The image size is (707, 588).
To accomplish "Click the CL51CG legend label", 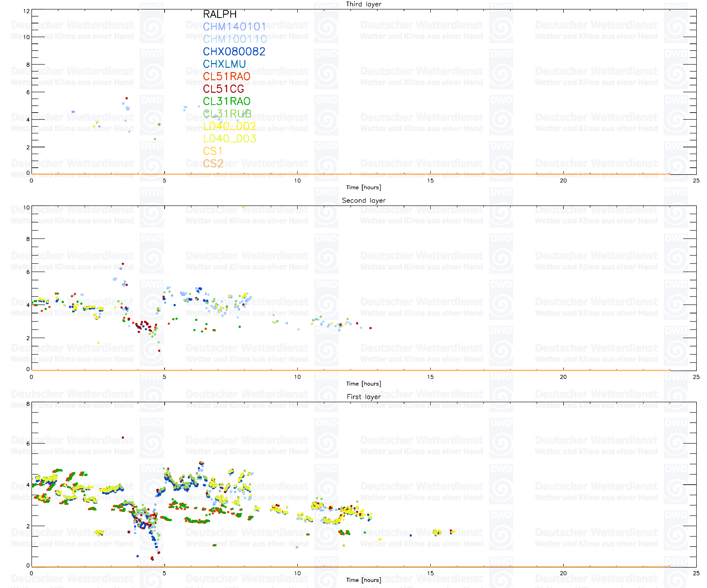I will coord(223,89).
